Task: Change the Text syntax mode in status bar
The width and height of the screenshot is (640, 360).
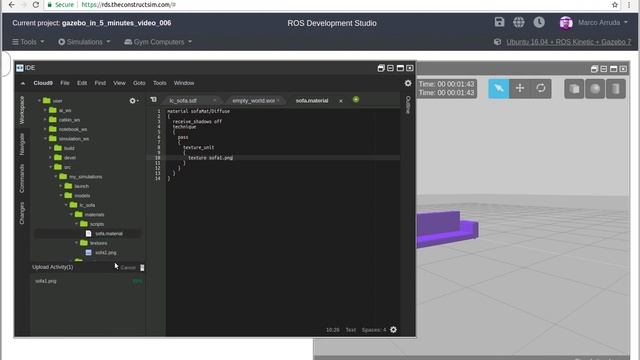Action: [x=351, y=330]
